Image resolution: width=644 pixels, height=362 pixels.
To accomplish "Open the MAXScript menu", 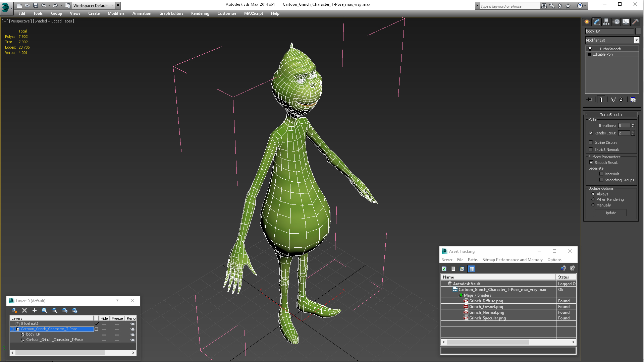I will click(254, 13).
